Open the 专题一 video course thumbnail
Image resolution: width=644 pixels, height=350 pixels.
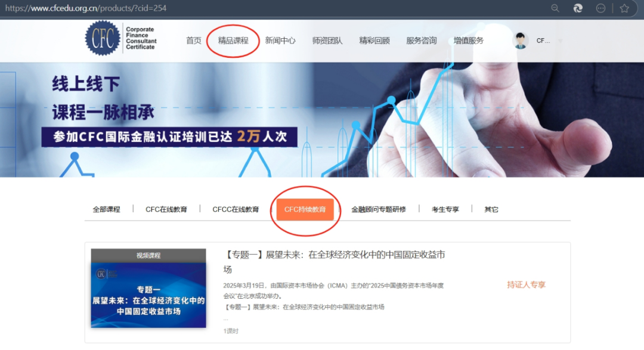(148, 288)
